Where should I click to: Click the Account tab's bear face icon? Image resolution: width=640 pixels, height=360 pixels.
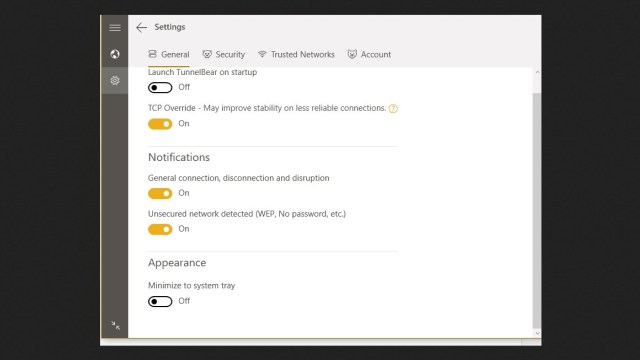coord(352,54)
